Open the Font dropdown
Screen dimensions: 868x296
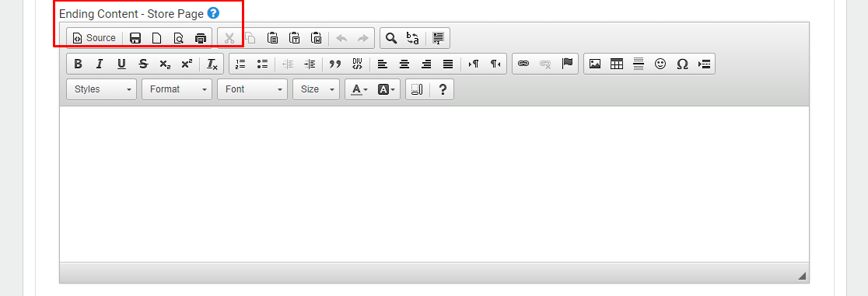point(253,89)
